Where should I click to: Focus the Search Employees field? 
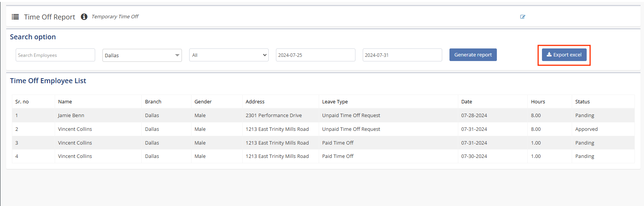(x=55, y=55)
